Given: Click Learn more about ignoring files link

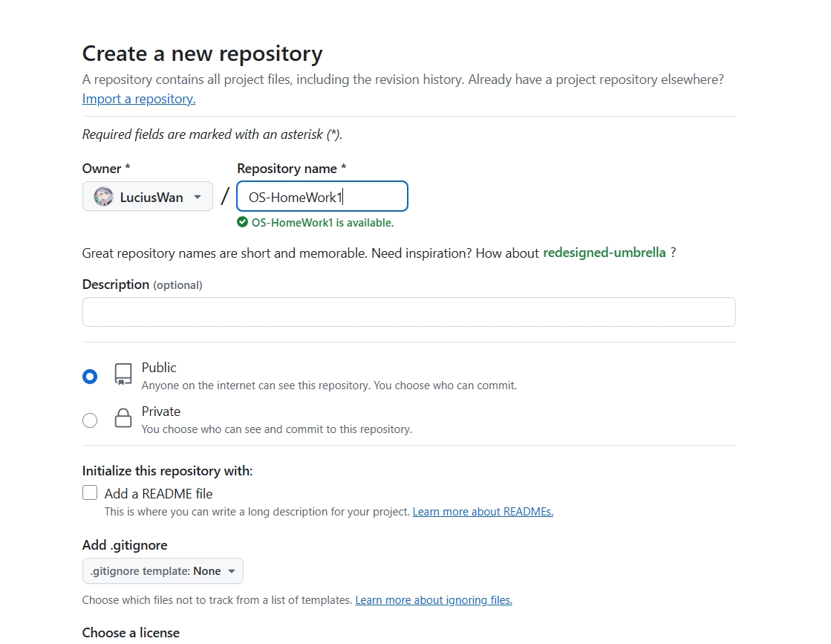Looking at the screenshot, I should click(434, 600).
